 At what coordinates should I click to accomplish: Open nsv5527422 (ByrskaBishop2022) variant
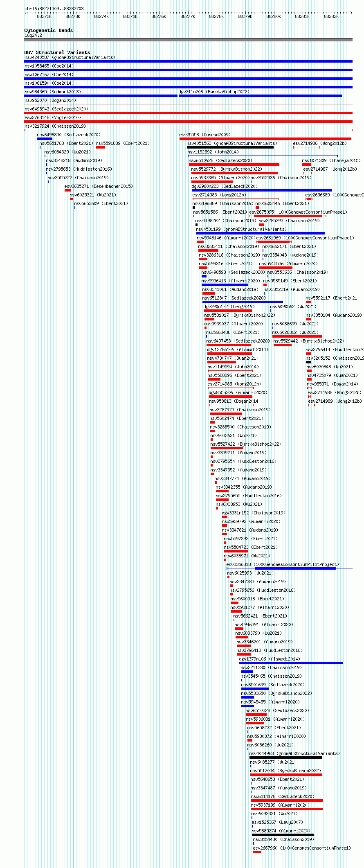tap(246, 444)
